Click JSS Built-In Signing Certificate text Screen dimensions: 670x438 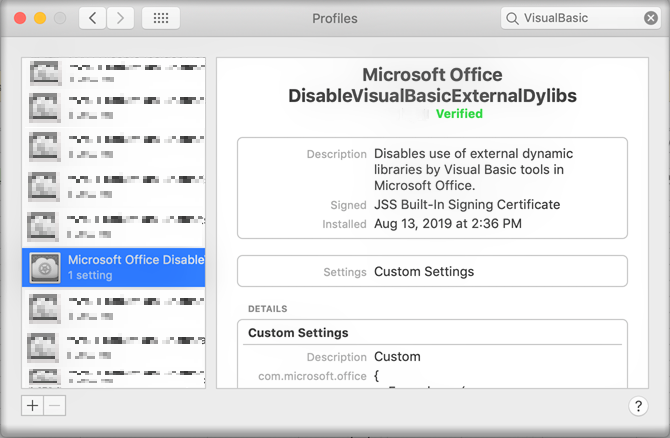point(467,205)
